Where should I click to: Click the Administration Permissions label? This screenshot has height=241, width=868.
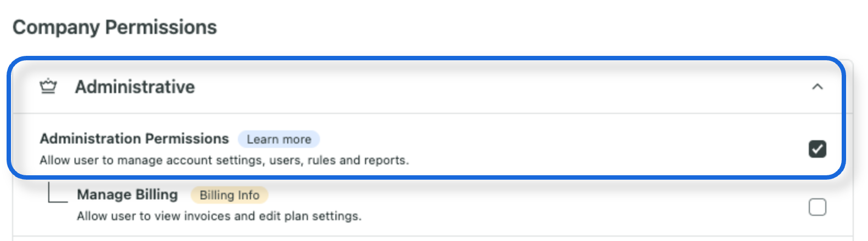(x=134, y=139)
